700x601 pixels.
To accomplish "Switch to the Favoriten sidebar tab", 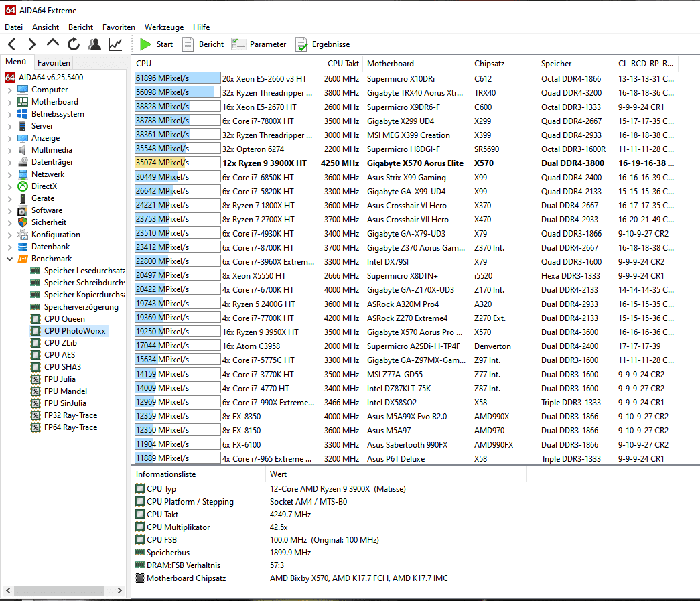I will [x=54, y=63].
